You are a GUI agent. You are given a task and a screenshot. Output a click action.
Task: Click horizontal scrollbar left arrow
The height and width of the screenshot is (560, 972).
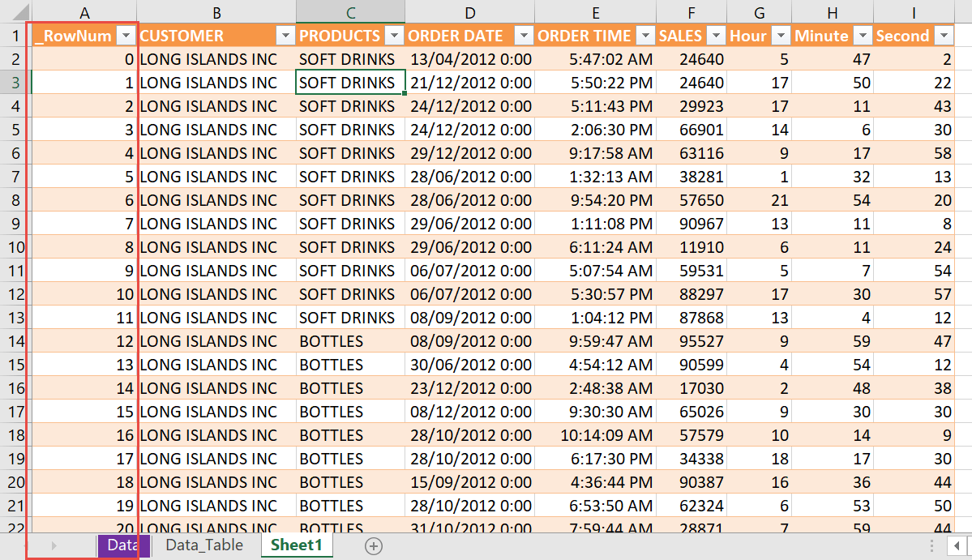[x=957, y=545]
